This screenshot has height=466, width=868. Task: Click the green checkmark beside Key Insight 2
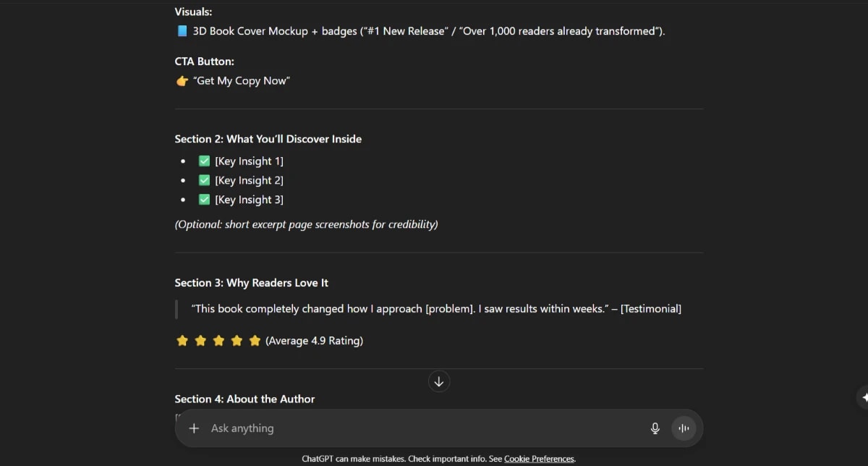[x=204, y=179]
